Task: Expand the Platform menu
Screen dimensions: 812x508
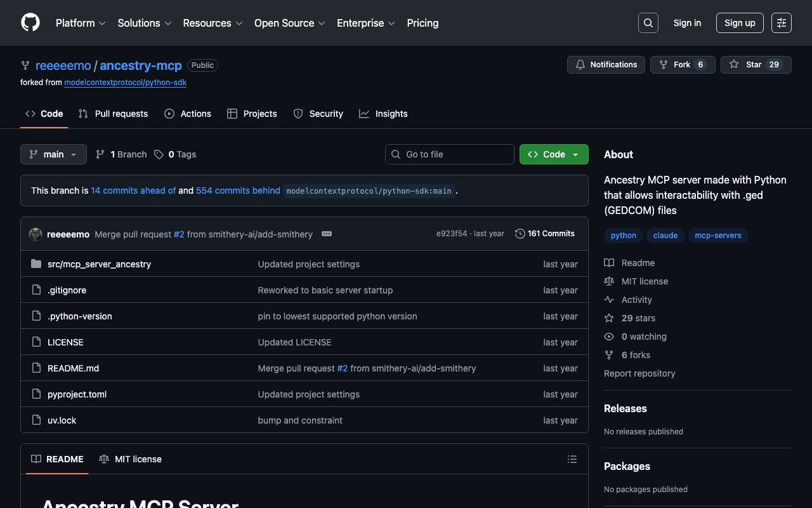Action: point(81,23)
